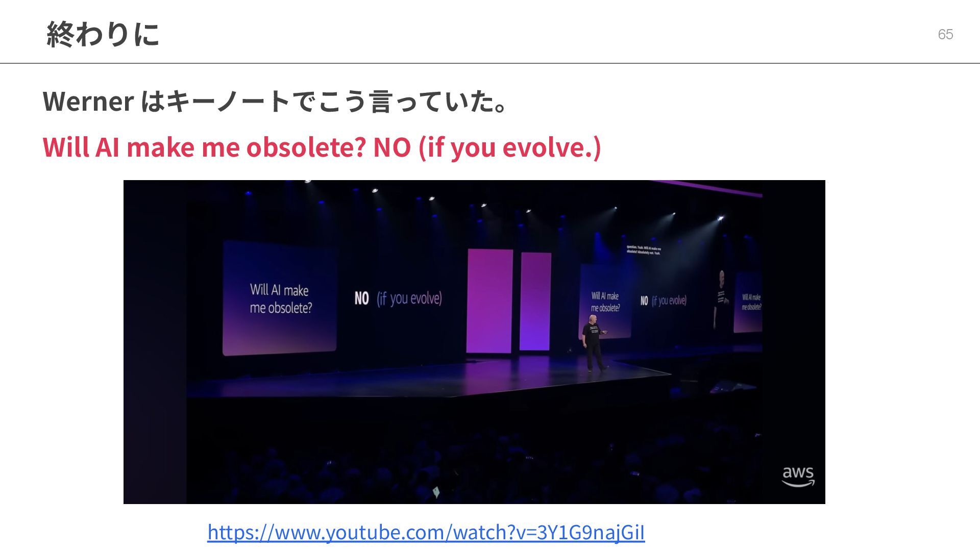
Task: Click the smaller 'NO (if you evolve)' text on right
Action: (x=663, y=300)
